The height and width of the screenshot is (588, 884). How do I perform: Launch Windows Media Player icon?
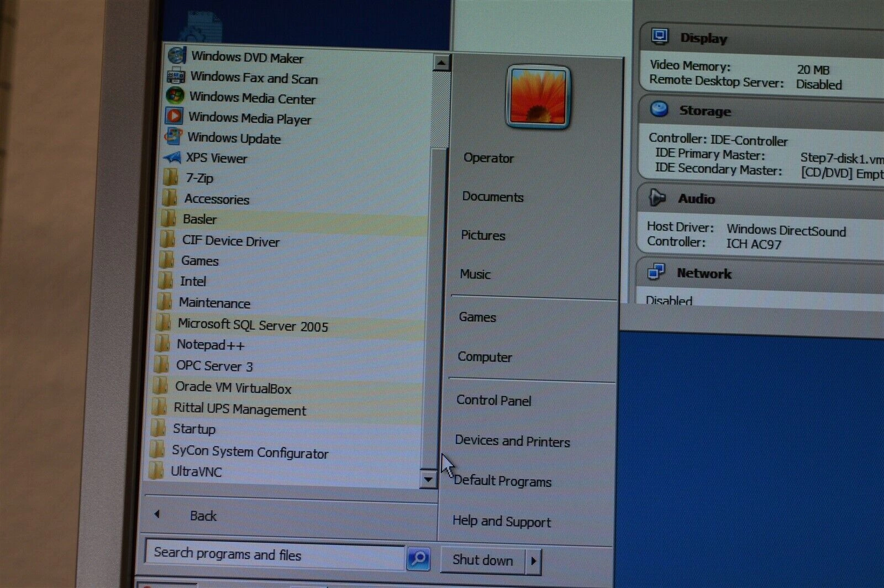pyautogui.click(x=174, y=116)
